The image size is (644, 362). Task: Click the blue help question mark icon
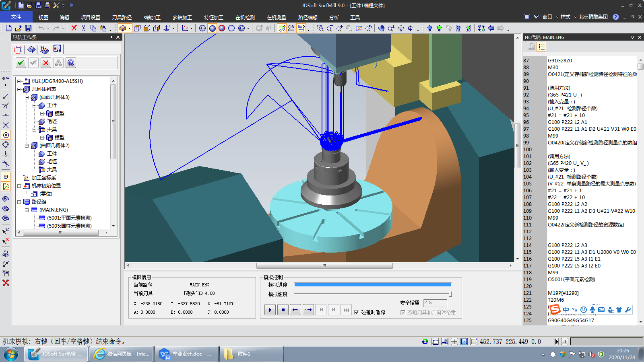[71, 63]
